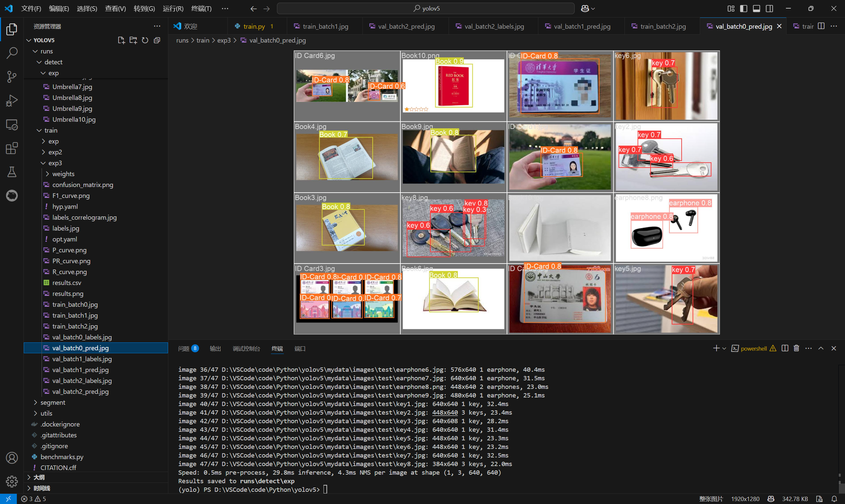This screenshot has width=845, height=504.
Task: Toggle the primary sidebar layout button
Action: coord(743,9)
